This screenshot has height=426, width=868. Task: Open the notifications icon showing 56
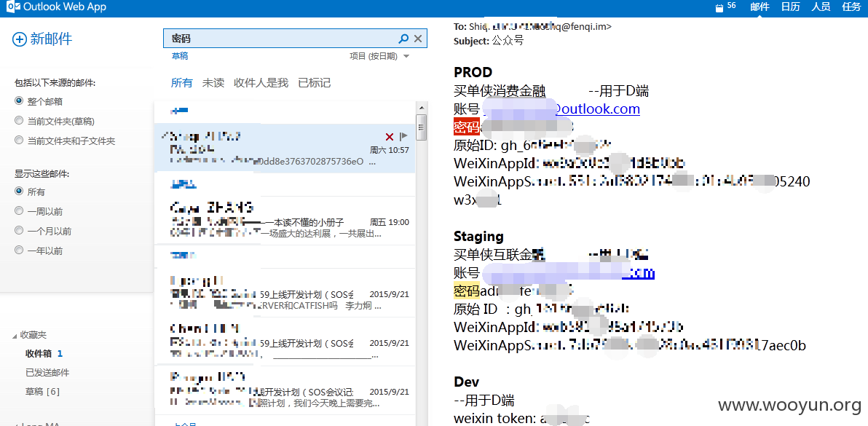pos(725,7)
